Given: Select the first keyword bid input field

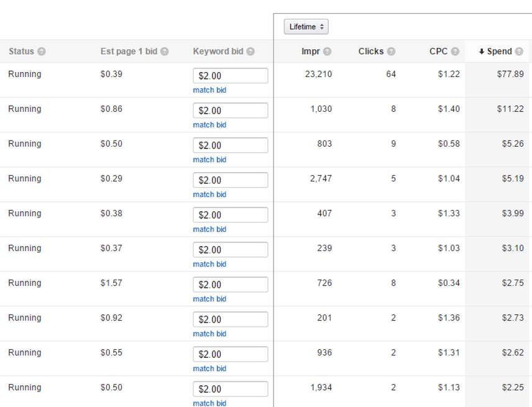Looking at the screenshot, I should pyautogui.click(x=230, y=75).
